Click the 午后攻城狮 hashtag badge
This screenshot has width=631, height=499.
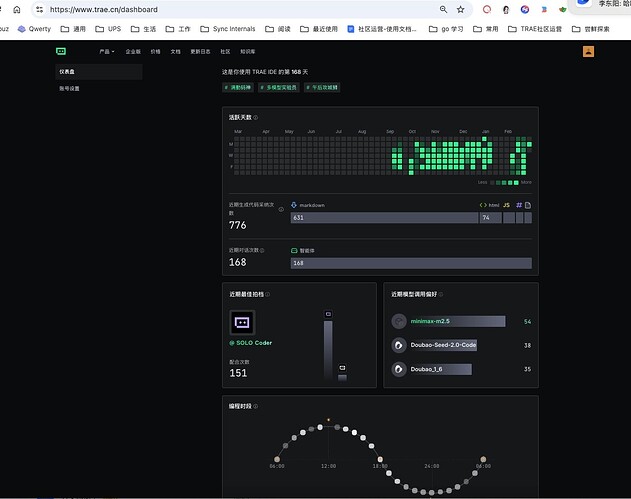click(x=322, y=87)
